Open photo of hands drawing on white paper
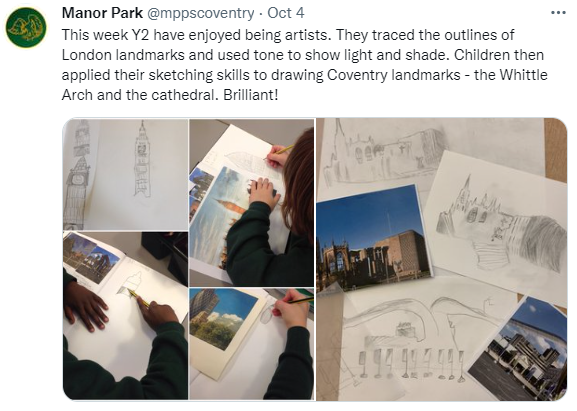The image size is (577, 411). 125,316
